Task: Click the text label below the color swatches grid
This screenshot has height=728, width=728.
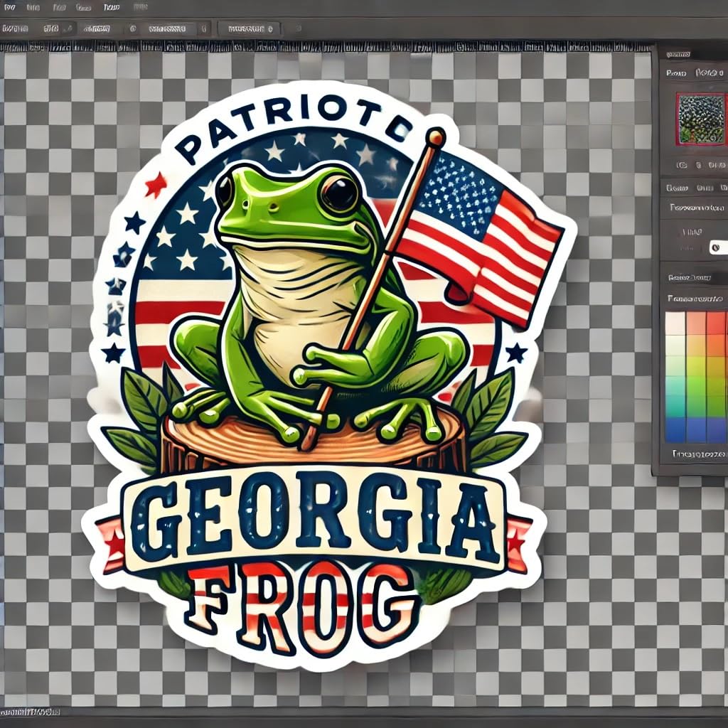Action: (700, 454)
